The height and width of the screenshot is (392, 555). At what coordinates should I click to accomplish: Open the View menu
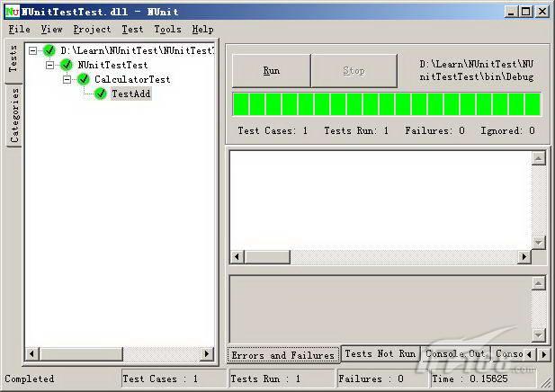(x=51, y=29)
